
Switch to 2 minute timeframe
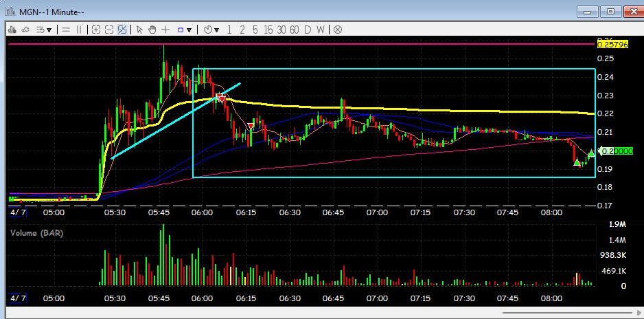click(242, 30)
